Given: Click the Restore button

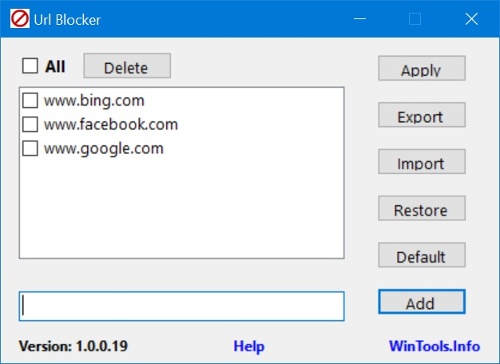Looking at the screenshot, I should (x=422, y=208).
